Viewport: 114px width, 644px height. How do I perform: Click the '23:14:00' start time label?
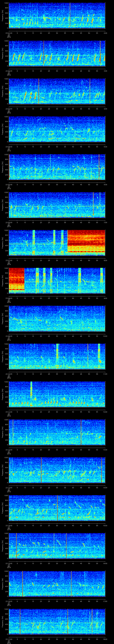pos(9,525)
